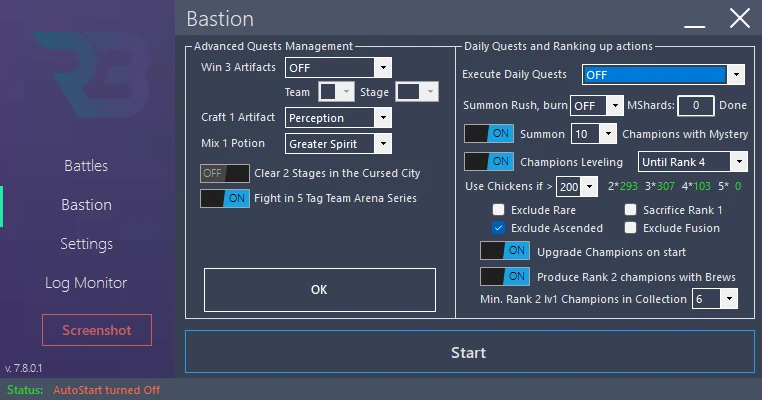Open the Mix 1 Potion dropdown
762x400 pixels.
tap(338, 143)
